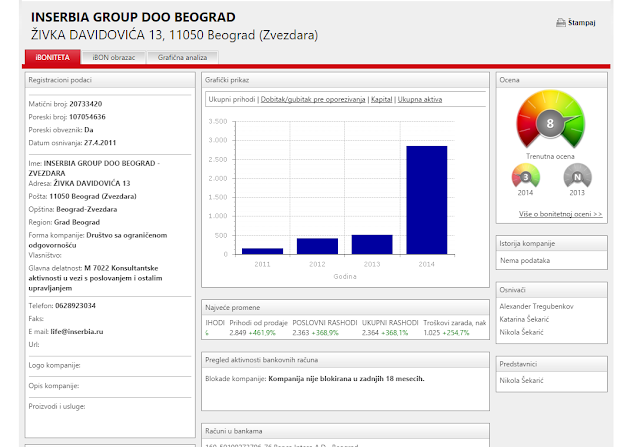Click founder Alexander Tregubenkov
The width and height of the screenshot is (640, 447).
pyautogui.click(x=536, y=306)
